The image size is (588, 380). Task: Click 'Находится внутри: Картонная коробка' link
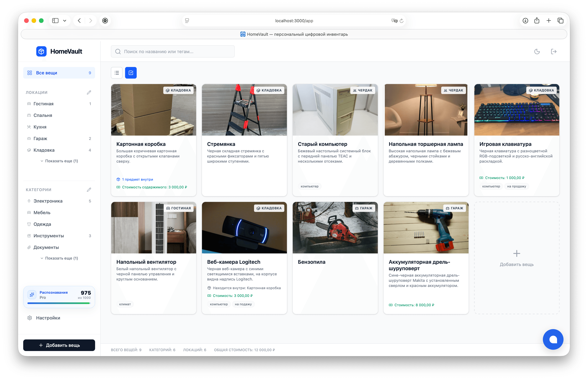pyautogui.click(x=244, y=288)
